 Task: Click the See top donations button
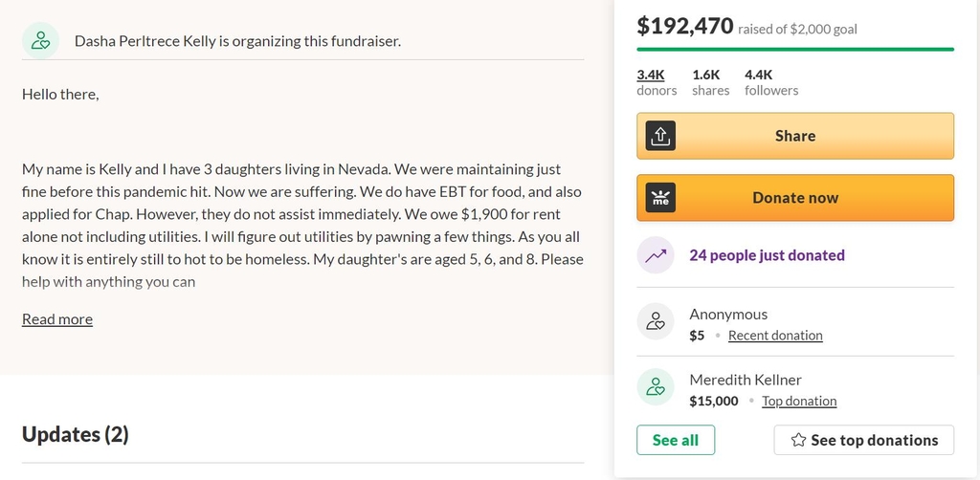(864, 440)
